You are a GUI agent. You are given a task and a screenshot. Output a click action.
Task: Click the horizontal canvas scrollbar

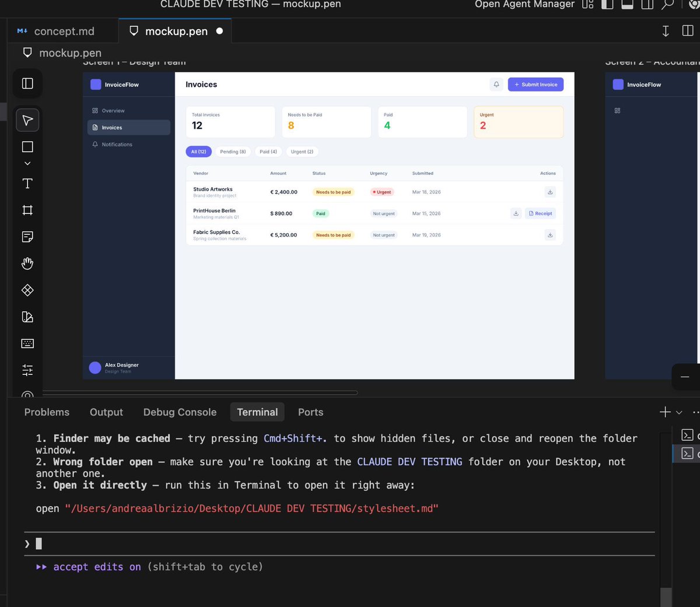click(200, 392)
